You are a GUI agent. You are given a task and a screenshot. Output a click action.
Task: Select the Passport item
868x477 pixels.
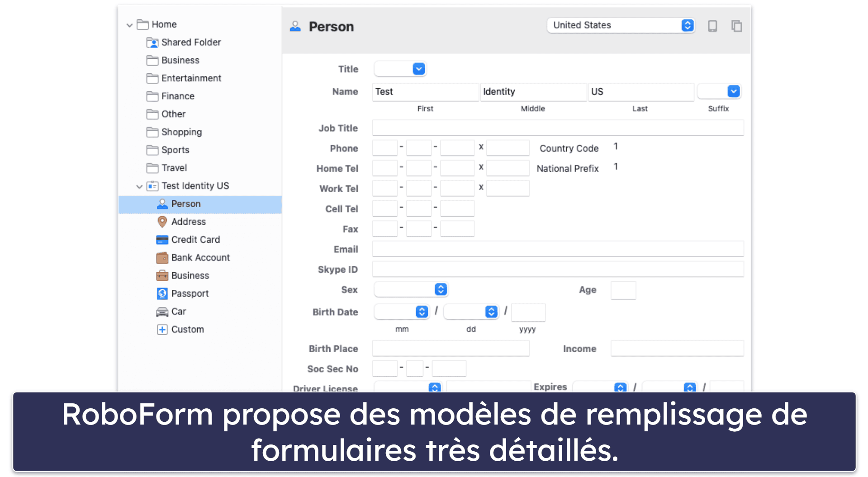pyautogui.click(x=190, y=293)
